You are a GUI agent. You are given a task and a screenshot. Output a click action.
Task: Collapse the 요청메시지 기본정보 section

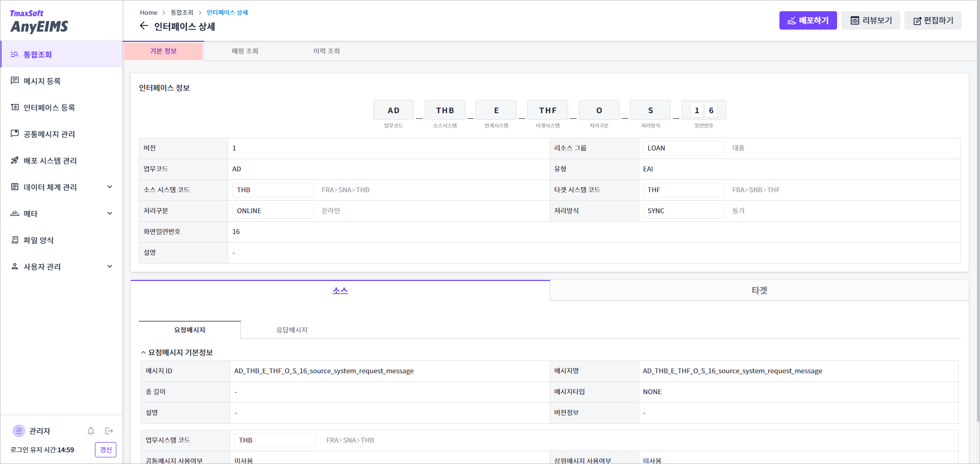143,353
